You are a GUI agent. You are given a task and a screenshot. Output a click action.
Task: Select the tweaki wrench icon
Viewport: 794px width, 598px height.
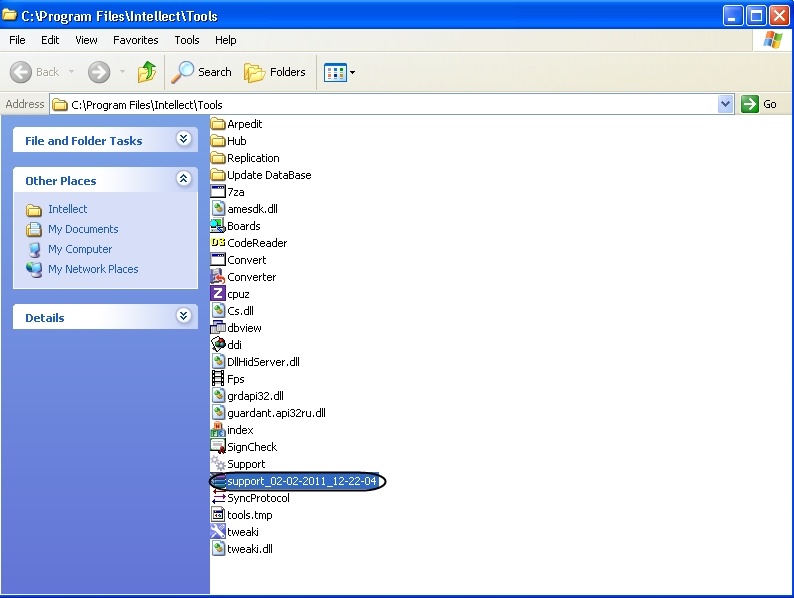(218, 532)
